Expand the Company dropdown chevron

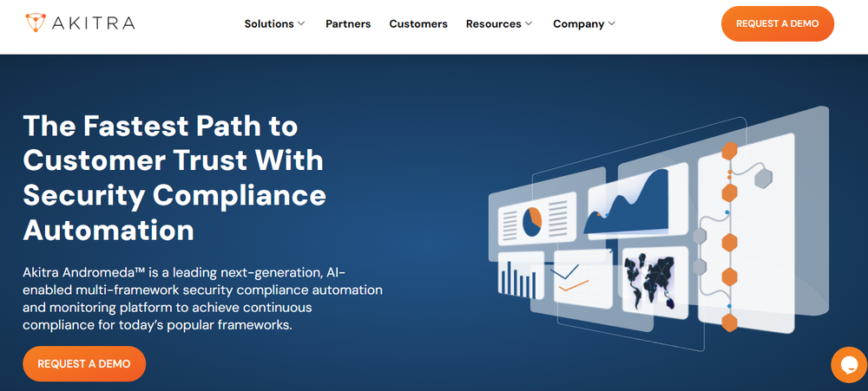coord(612,23)
